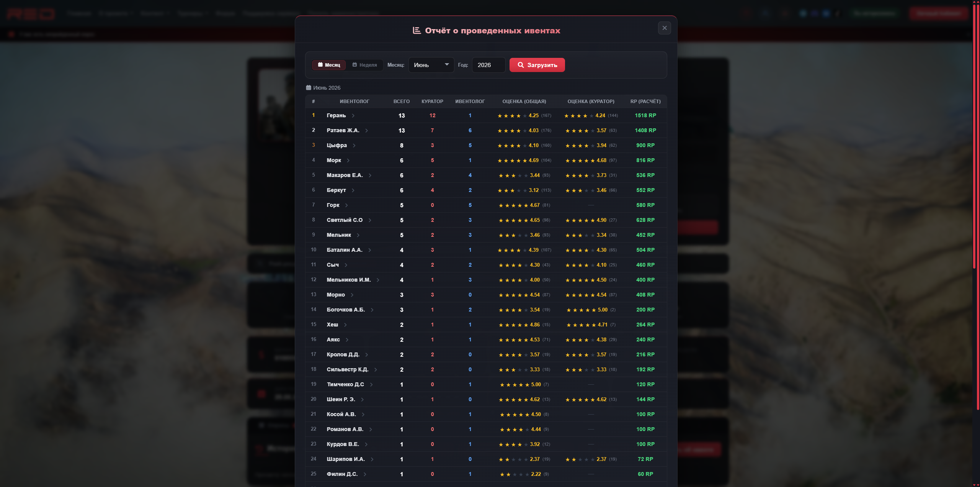The image size is (980, 487).
Task: Click the 72 RP value
Action: [645, 459]
